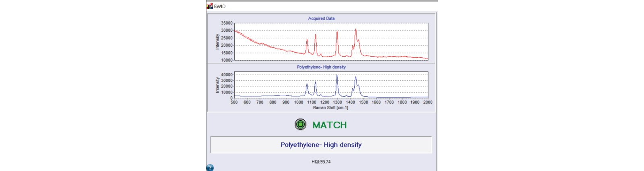The width and height of the screenshot is (644, 171).
Task: Click the 'Acquired Data' chart title
Action: click(x=321, y=18)
